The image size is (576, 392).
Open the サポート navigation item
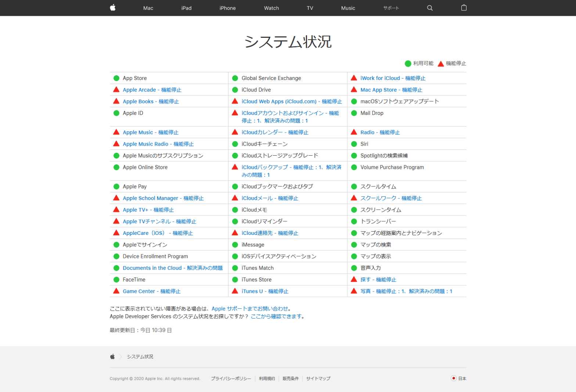click(x=391, y=8)
